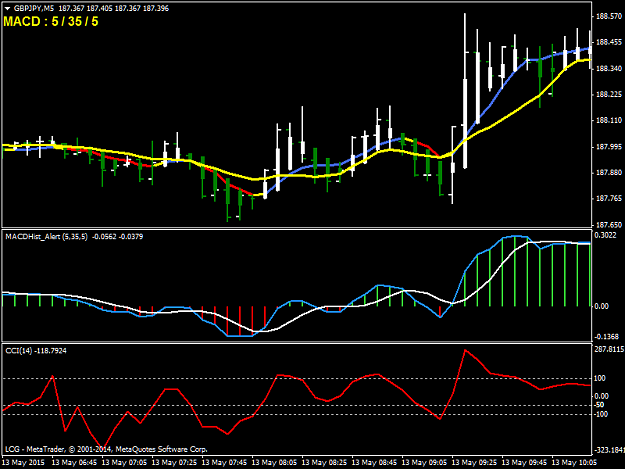
Task: Select the CCI -100 level label
Action: click(x=601, y=414)
